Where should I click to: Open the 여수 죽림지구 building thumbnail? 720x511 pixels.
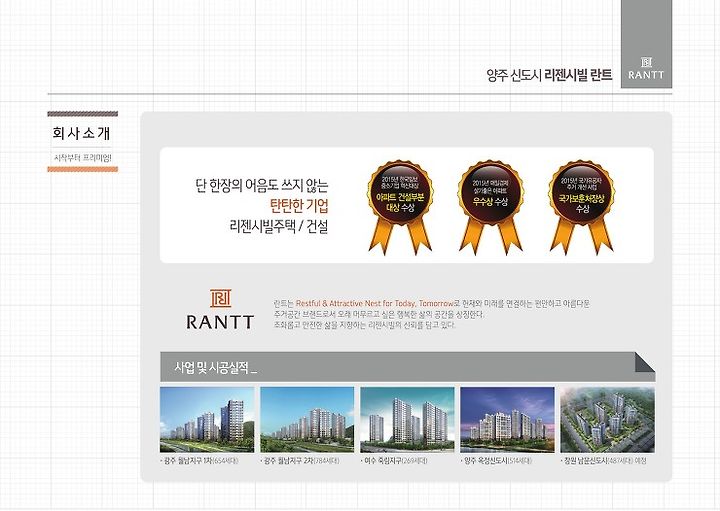pyautogui.click(x=407, y=420)
